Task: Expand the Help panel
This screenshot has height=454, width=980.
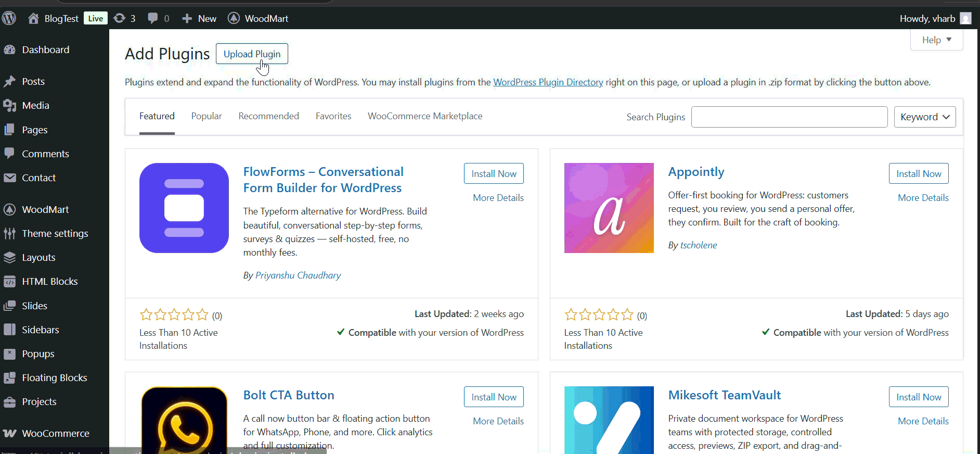Action: [x=936, y=40]
